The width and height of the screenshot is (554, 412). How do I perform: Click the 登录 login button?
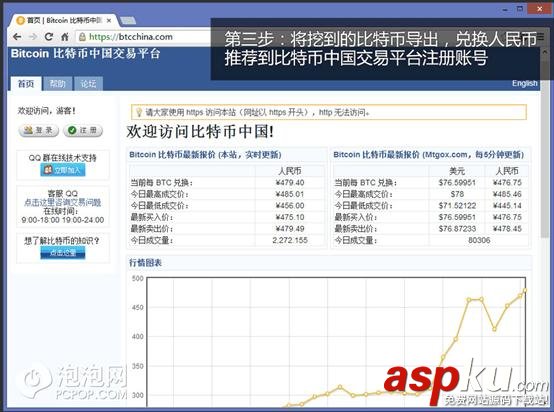point(39,130)
